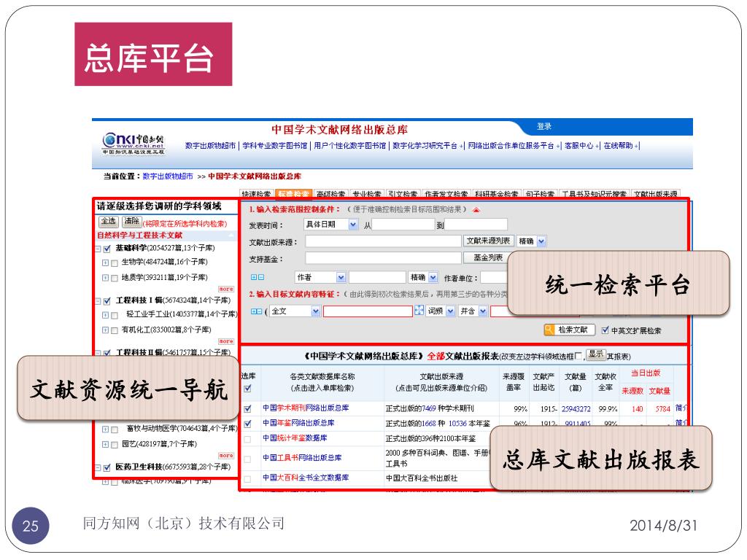Viewport: 747px width, 560px height.
Task: Check the 园艺 checkbox
Action: click(x=115, y=445)
